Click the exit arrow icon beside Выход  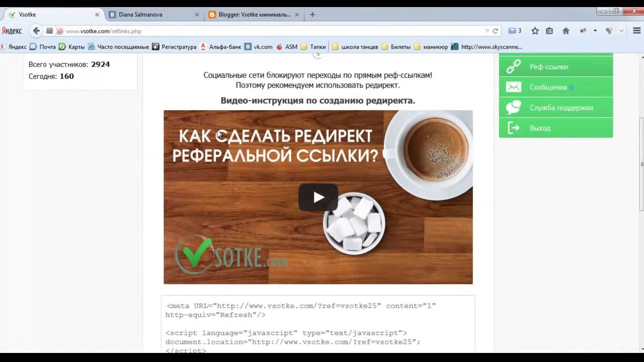pos(514,128)
